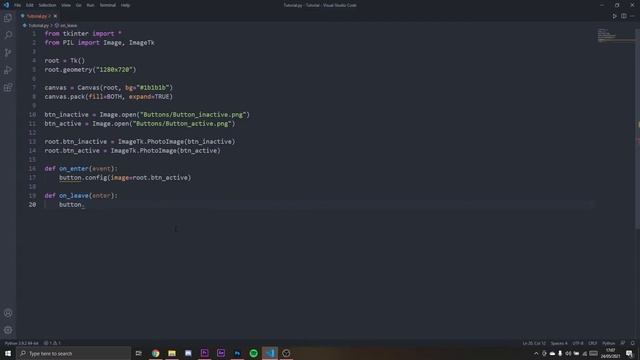
Task: Open Spotify from the taskbar
Action: [253, 353]
